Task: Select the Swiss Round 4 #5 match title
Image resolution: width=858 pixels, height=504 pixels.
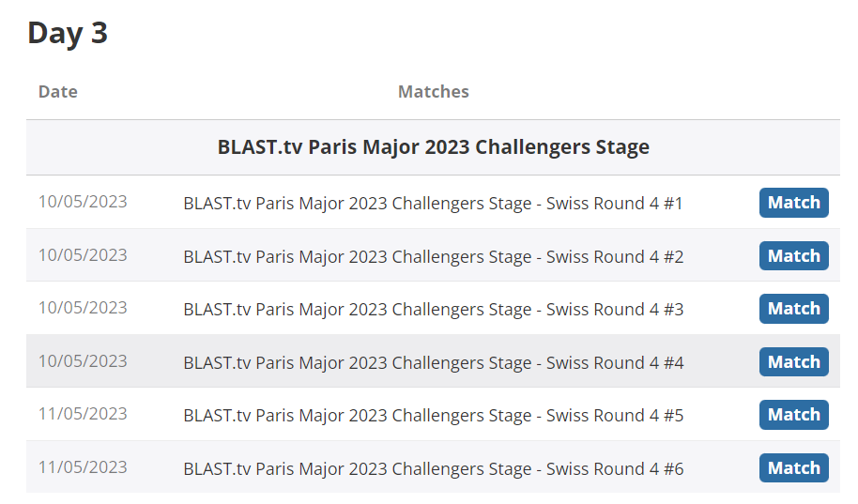Action: (x=434, y=416)
